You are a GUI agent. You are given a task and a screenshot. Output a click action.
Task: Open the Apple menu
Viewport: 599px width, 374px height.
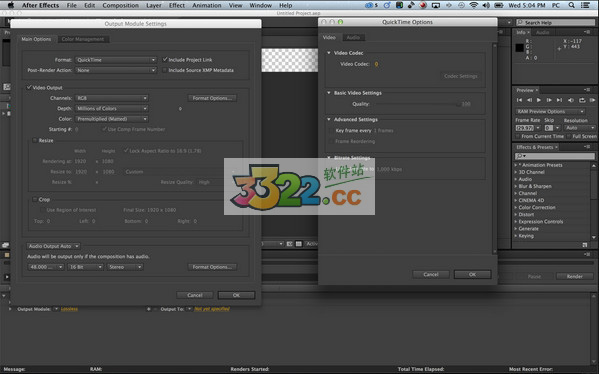tap(11, 5)
